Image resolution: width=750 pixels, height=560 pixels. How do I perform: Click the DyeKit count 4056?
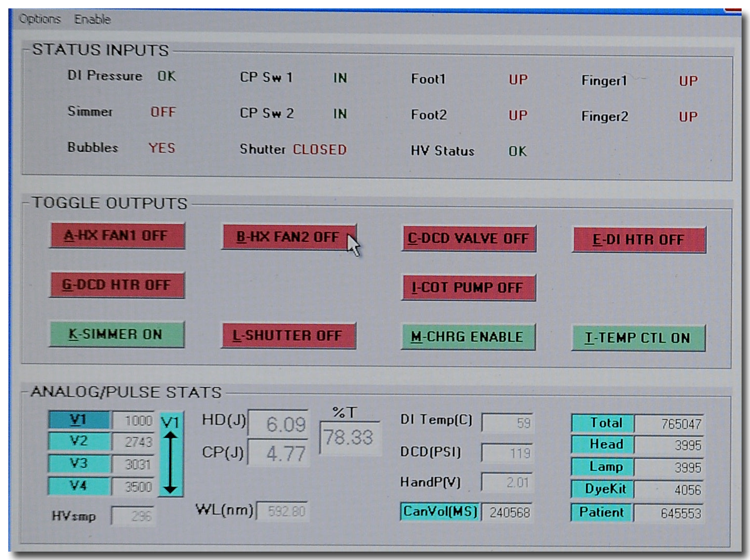(669, 490)
